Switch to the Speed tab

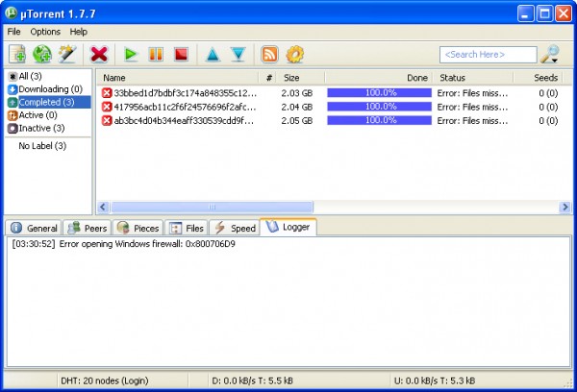pos(235,228)
